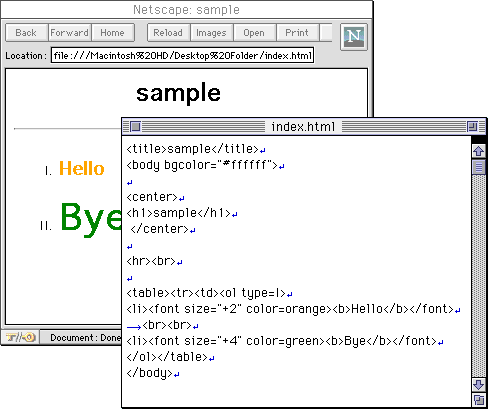488x409 pixels.
Task: Click the Location URL field
Action: click(x=183, y=55)
